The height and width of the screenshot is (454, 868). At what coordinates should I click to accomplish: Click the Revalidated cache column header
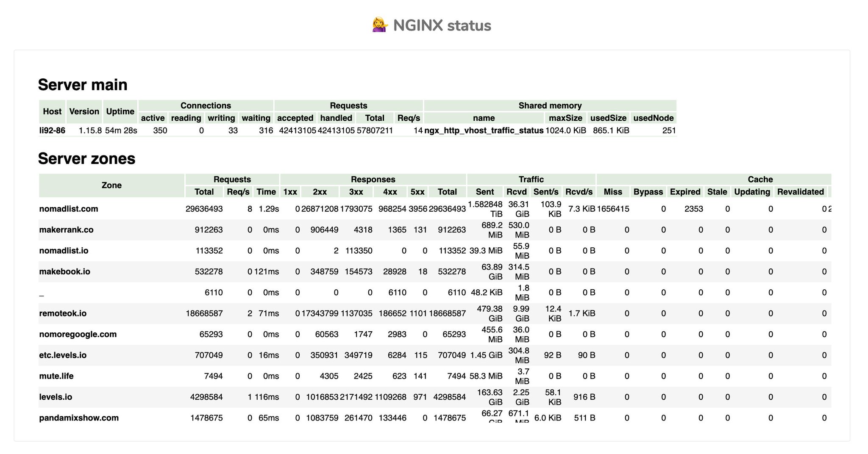coord(800,191)
